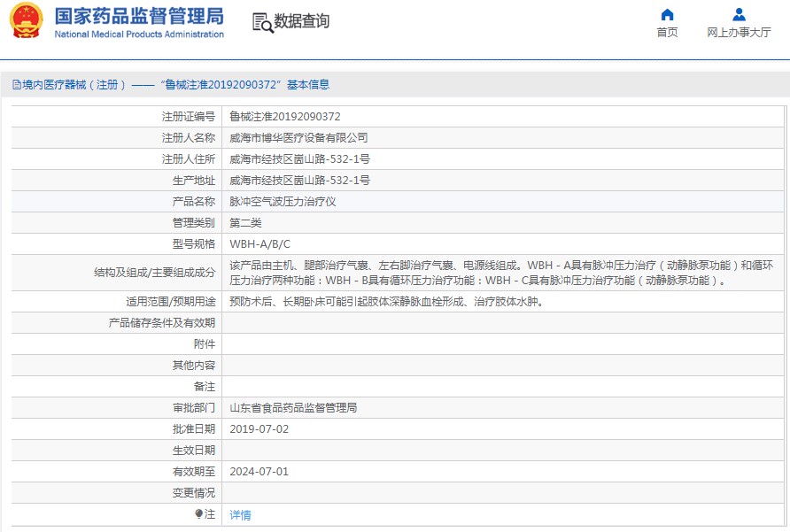Select registration number 鲁械注准20192090372 in table
The height and width of the screenshot is (532, 790).
[284, 116]
